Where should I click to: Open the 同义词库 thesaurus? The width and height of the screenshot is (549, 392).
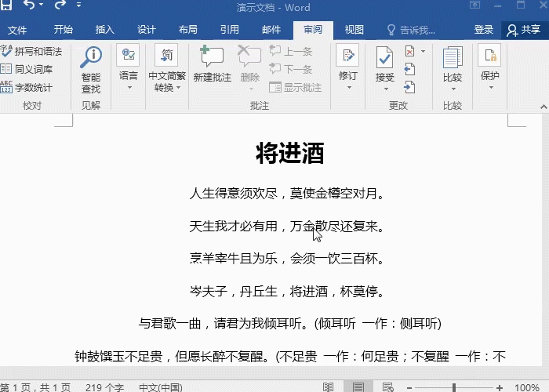point(27,69)
